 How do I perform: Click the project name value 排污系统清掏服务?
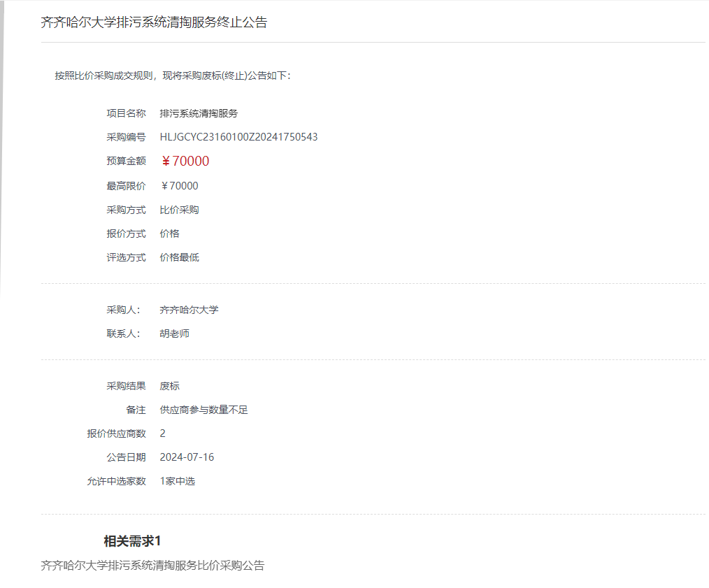tap(199, 113)
